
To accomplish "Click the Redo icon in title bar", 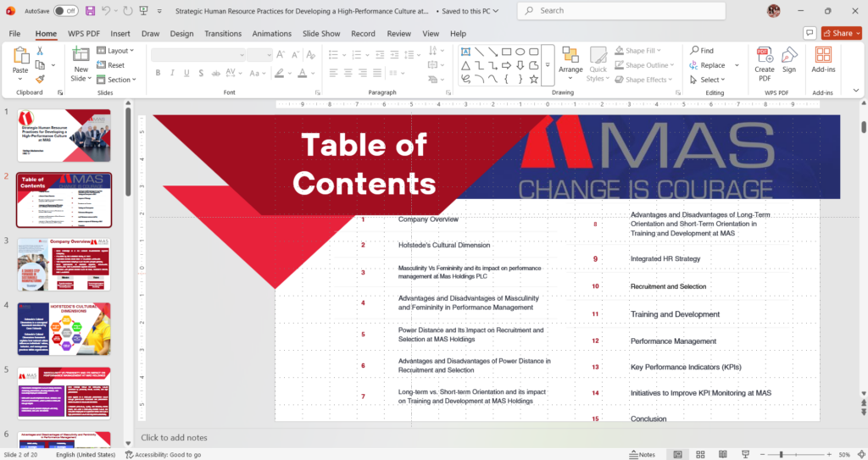I will pos(127,10).
